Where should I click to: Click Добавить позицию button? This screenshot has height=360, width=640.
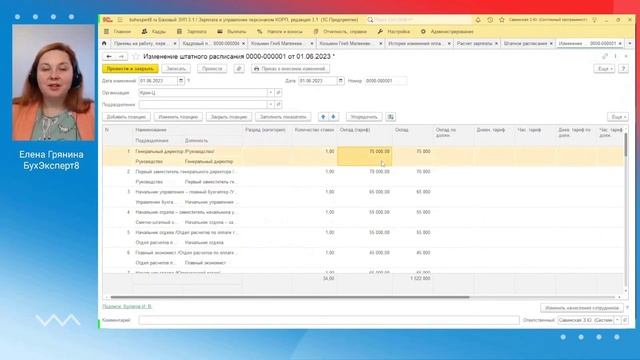[x=126, y=117]
